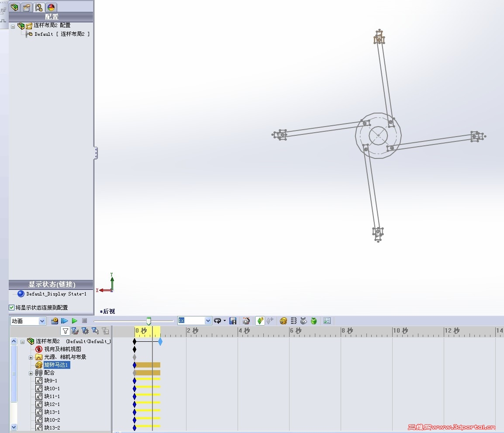Click the Gravity apple icon
Image resolution: width=504 pixels, height=433 pixels.
tap(314, 321)
